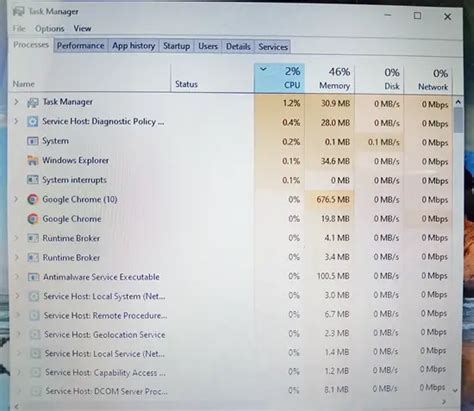Image resolution: width=474 pixels, height=411 pixels.
Task: Switch to the Details tab
Action: point(238,47)
